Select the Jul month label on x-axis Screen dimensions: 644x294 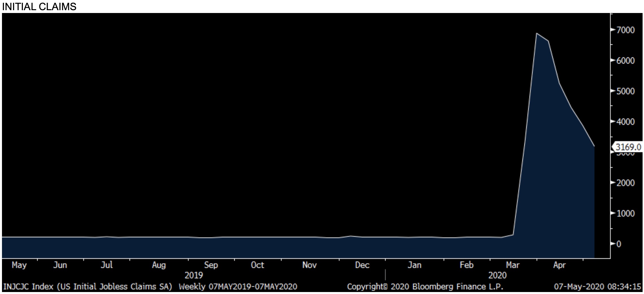(x=107, y=265)
